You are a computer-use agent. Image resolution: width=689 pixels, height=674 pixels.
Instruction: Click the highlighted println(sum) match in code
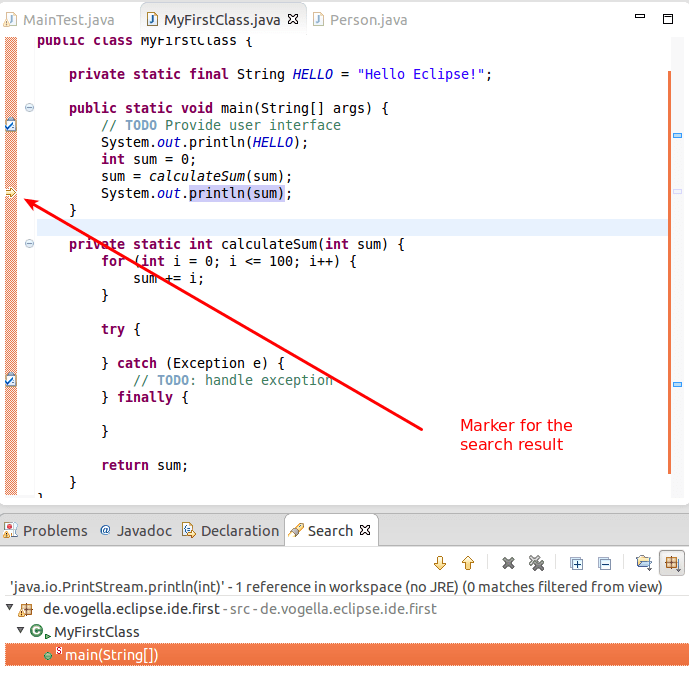tap(237, 193)
